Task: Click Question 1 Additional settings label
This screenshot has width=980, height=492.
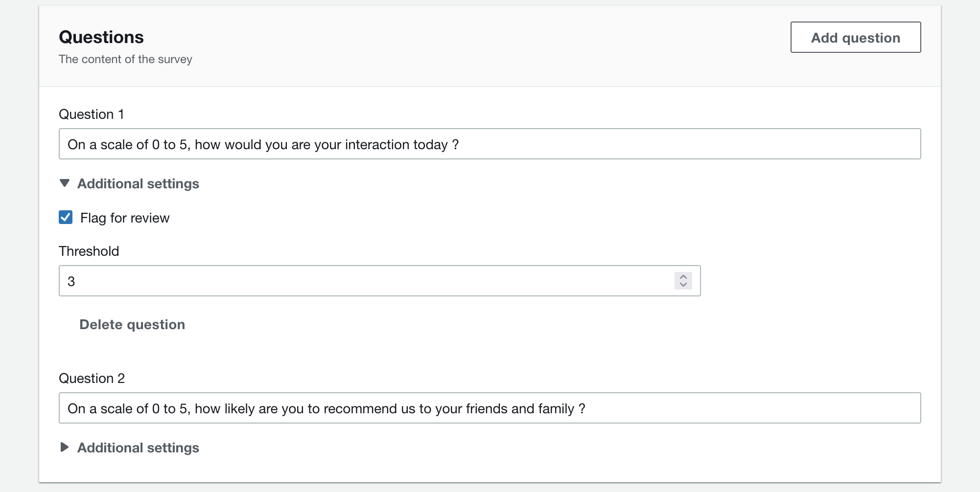Action: tap(138, 183)
